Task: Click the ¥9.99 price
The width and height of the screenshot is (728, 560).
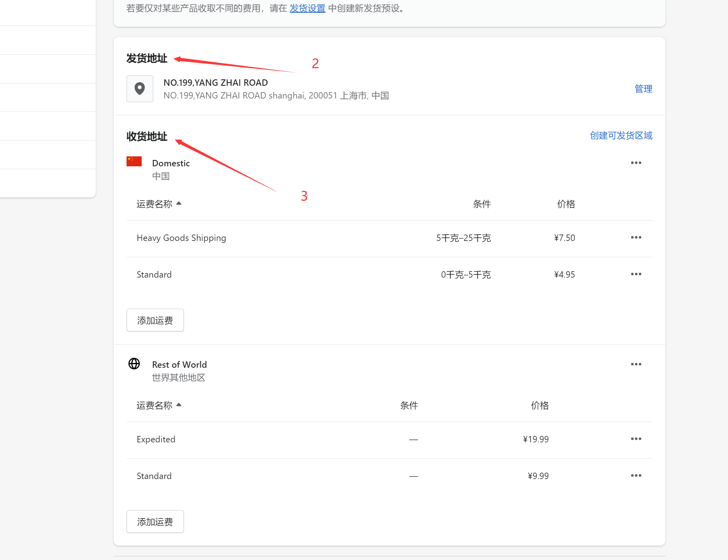Action: point(538,476)
